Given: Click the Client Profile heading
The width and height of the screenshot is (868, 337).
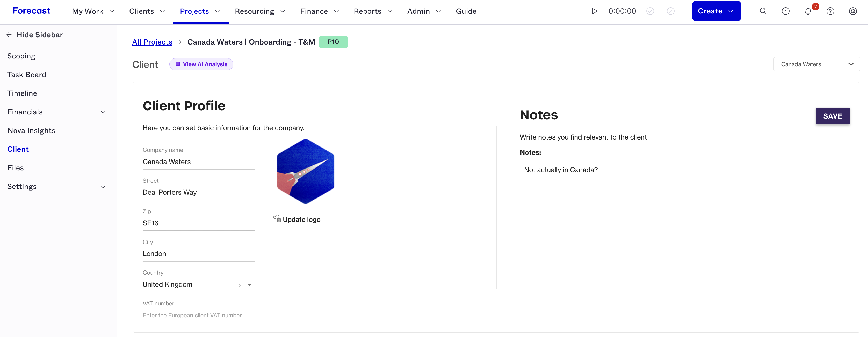Looking at the screenshot, I should point(184,106).
